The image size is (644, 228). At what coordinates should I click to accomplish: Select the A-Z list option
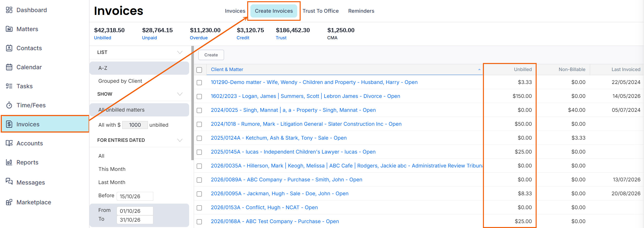click(139, 68)
